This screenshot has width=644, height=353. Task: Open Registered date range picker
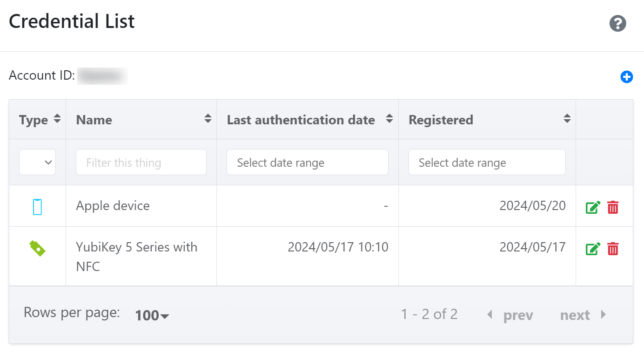[x=487, y=162]
